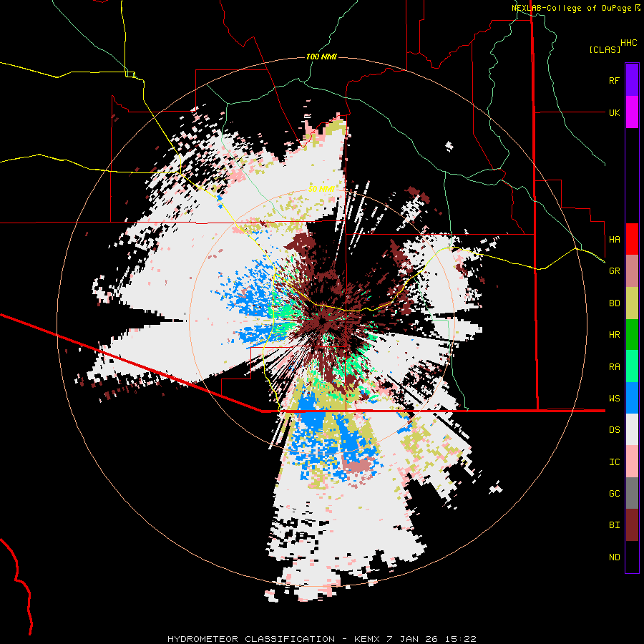Click the HHC product label

[x=628, y=43]
